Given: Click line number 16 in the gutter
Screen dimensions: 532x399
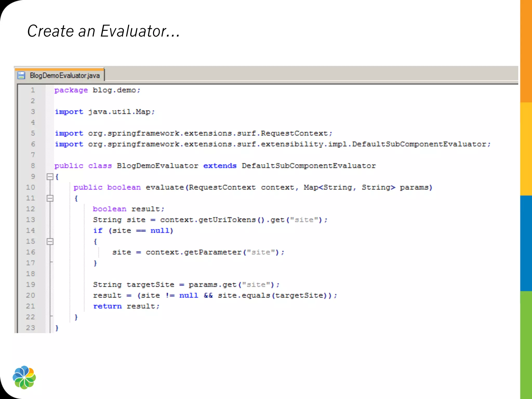Looking at the screenshot, I should [x=30, y=252].
